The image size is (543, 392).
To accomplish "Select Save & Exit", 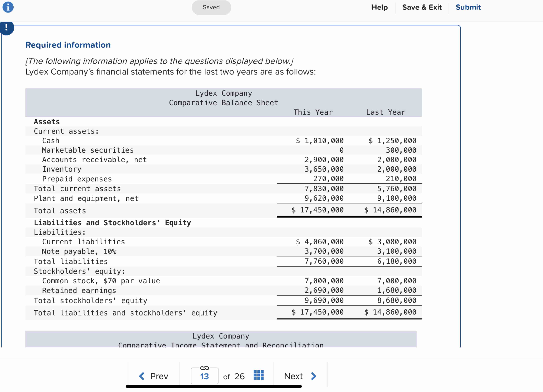I will tap(422, 7).
